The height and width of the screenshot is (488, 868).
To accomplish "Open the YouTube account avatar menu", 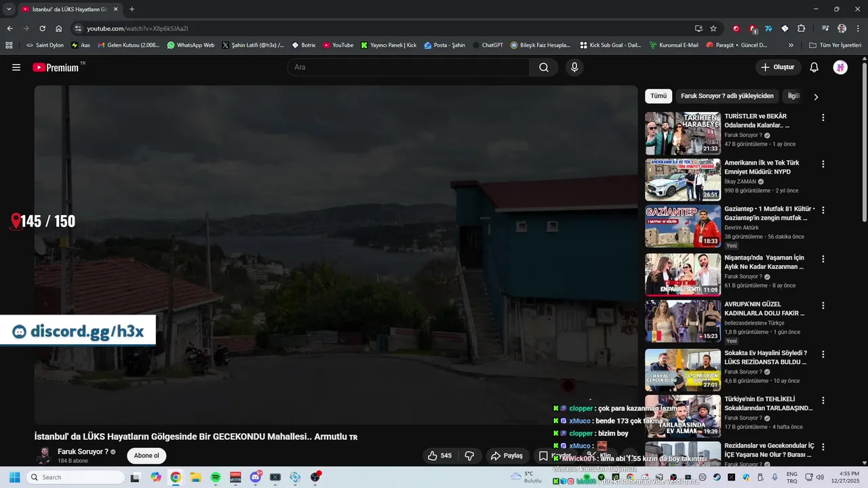I will [x=840, y=67].
